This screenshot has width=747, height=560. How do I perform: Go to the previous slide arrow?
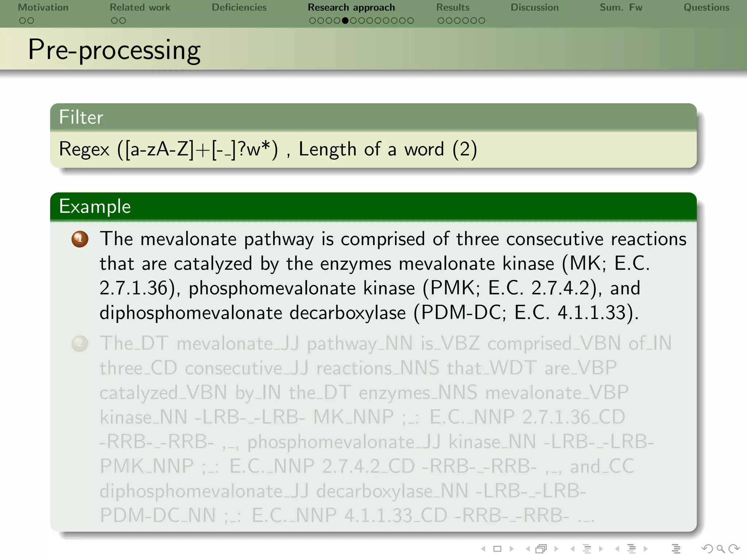pos(483,549)
